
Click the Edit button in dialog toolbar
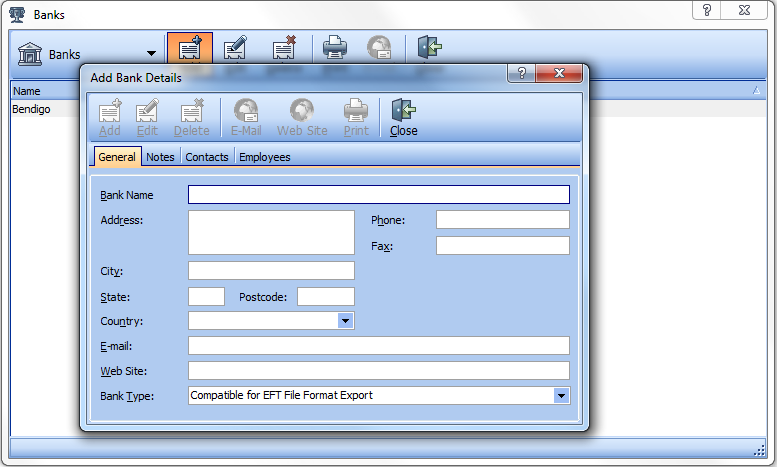coord(147,118)
